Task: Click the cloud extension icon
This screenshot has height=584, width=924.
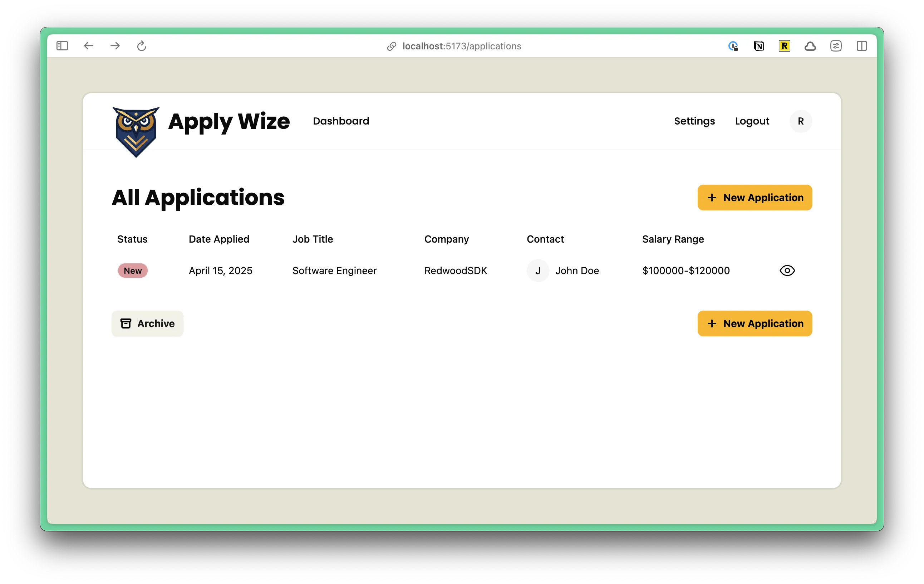Action: [810, 46]
